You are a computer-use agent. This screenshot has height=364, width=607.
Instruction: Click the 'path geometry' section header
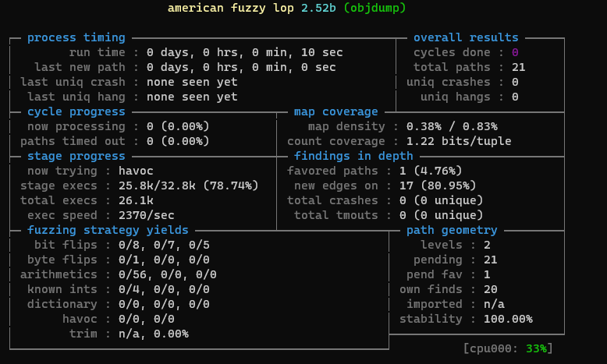[452, 230]
